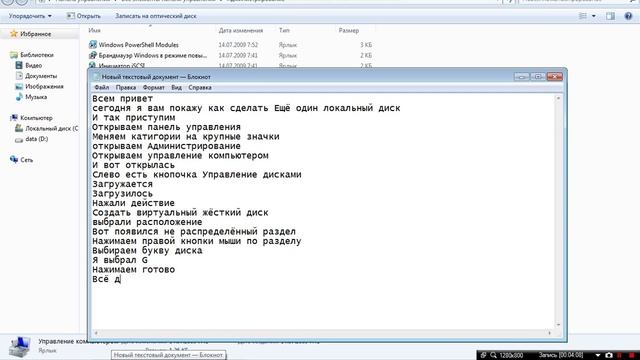The image size is (640, 360).
Task: Click the line 'Нажали действие' in Notepad
Action: pos(133,203)
